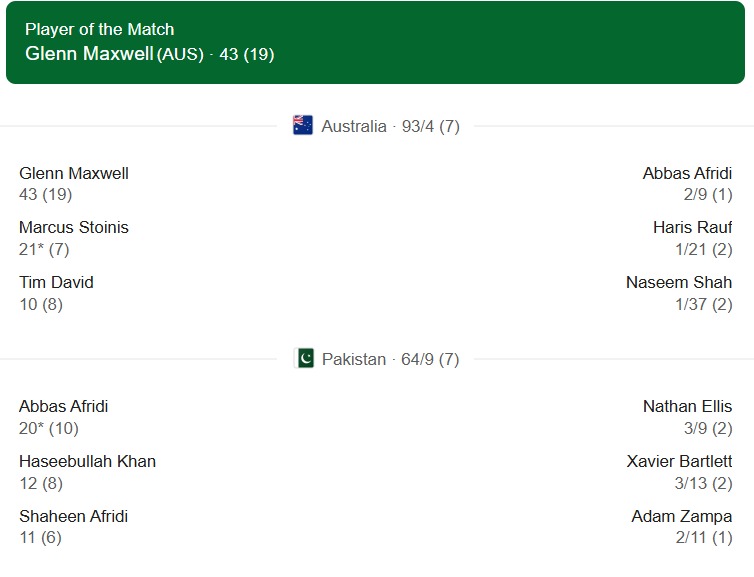Click Nathan Ellis's 3/9 (2) bowling figures
754x577 pixels.
pos(707,428)
